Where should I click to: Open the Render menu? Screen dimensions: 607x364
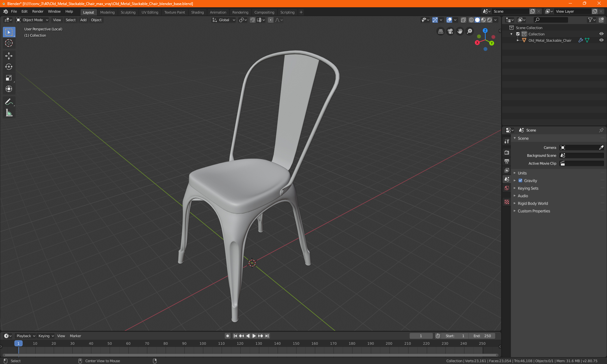38,11
